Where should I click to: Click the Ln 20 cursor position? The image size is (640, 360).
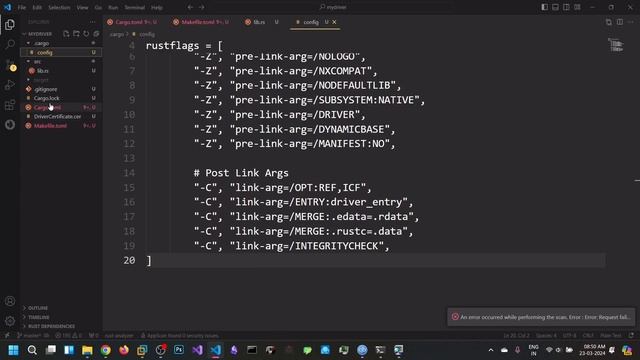click(516, 336)
